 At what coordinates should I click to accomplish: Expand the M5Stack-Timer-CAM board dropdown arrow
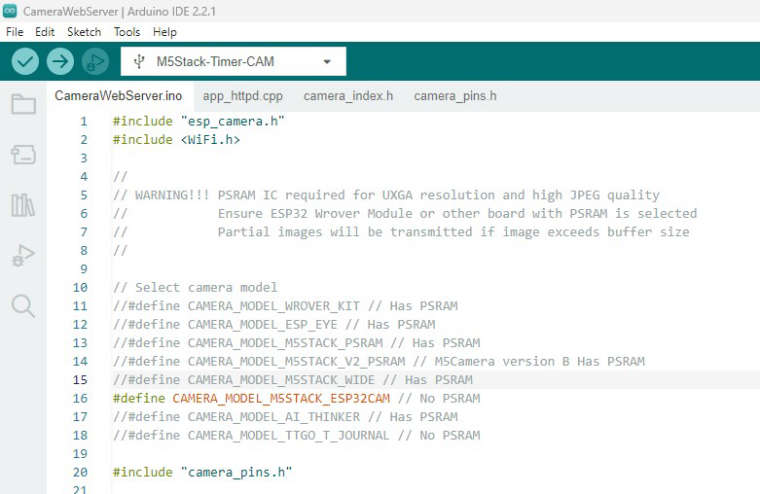coord(327,62)
